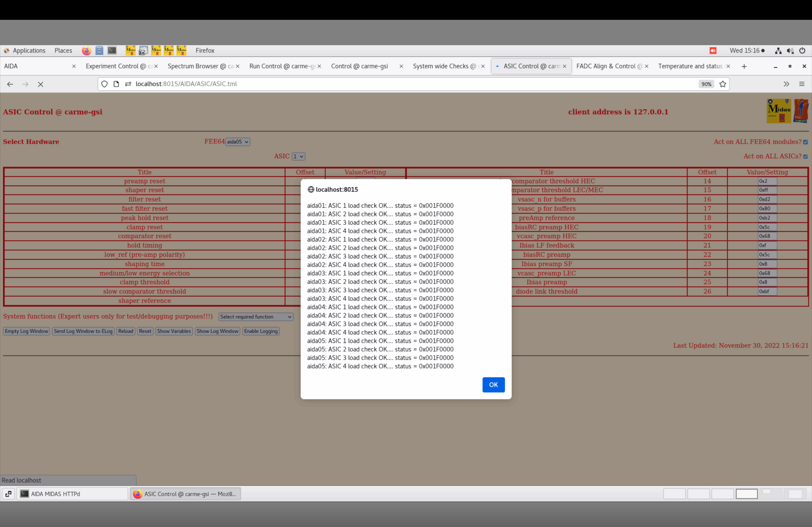Click the Firefox launcher icon in top panel
Viewport: 812px width, 527px height.
(86, 50)
